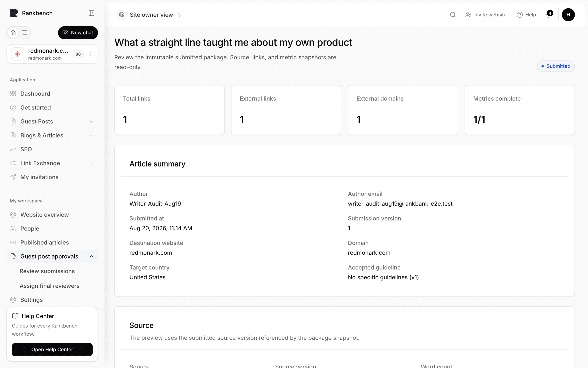This screenshot has height=368, width=588.
Task: Click the search magnifier icon
Action: coord(452,15)
